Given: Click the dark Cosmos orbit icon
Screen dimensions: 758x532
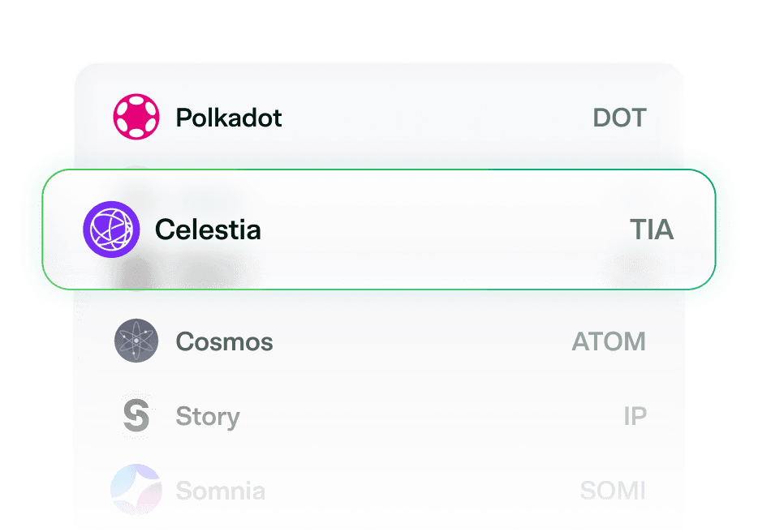Looking at the screenshot, I should click(136, 341).
